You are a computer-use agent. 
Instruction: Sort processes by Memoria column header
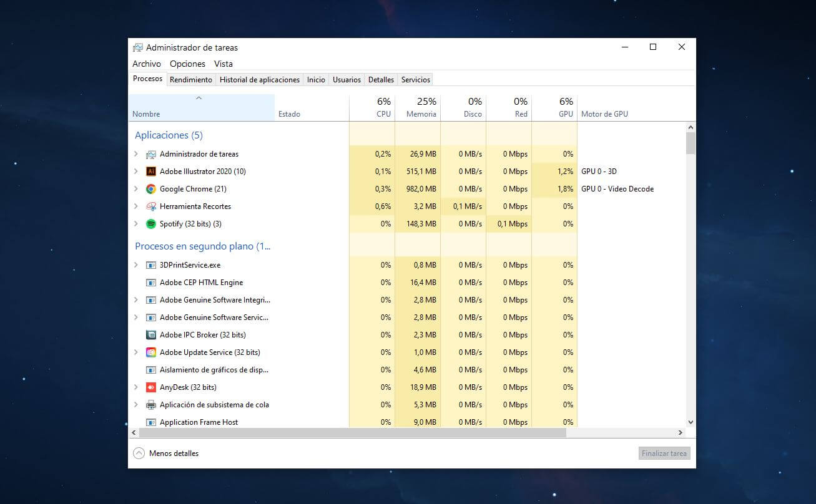[x=418, y=107]
